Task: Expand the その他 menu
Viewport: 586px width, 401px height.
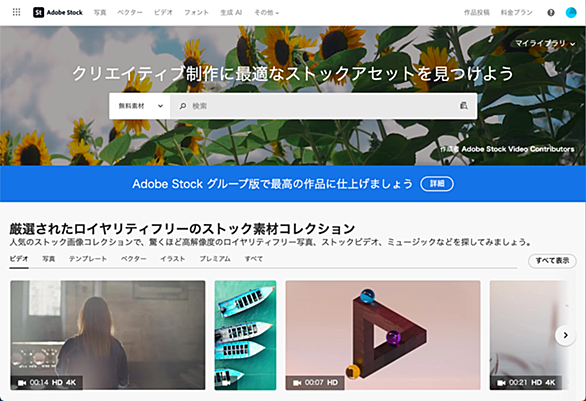Action: (266, 13)
